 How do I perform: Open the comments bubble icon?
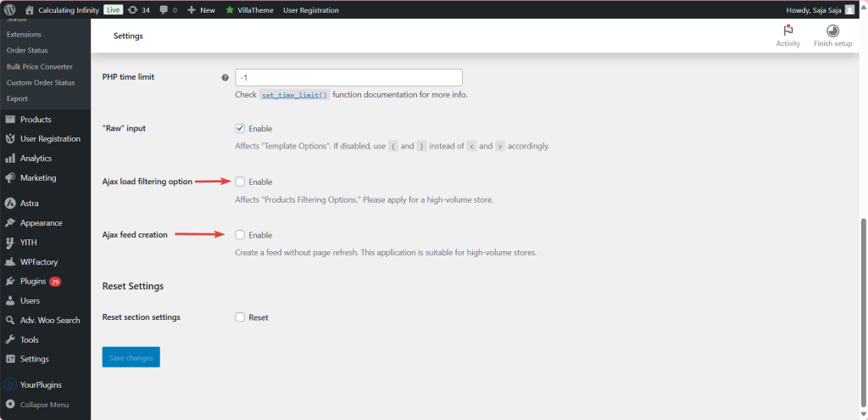click(164, 10)
